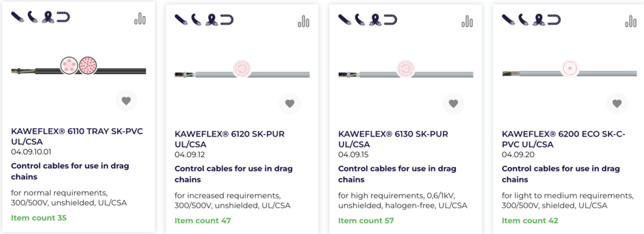This screenshot has height=234, width=644.
Task: Favorite the KAWEFLEX 6110 TRAY SK-PVC cable
Action: click(126, 101)
